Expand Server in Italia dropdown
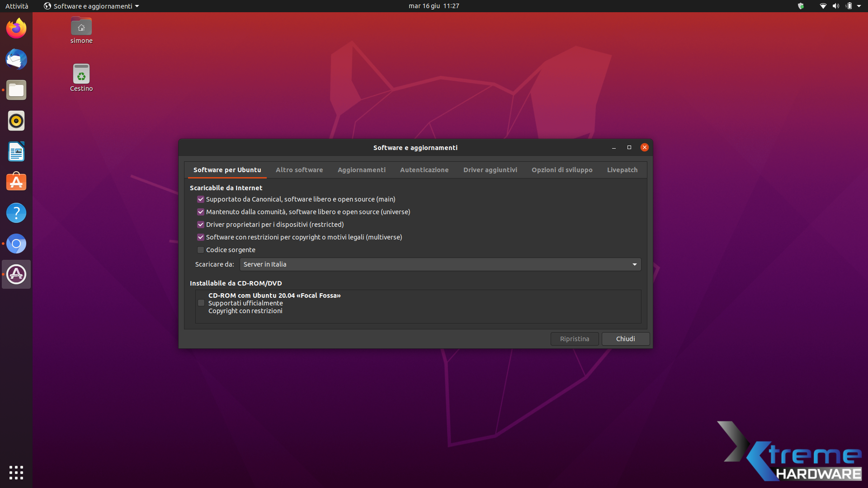Screen dimensions: 868x488 (440, 264)
